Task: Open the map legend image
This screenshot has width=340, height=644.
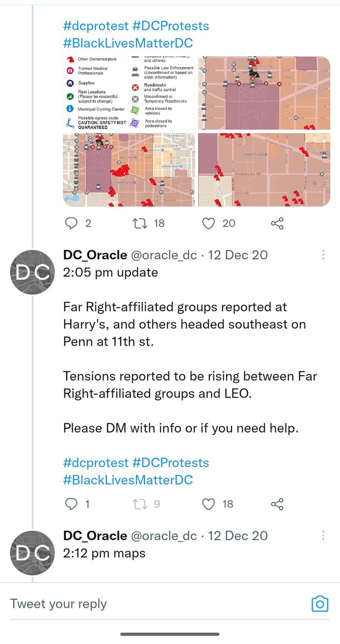Action: [x=129, y=93]
